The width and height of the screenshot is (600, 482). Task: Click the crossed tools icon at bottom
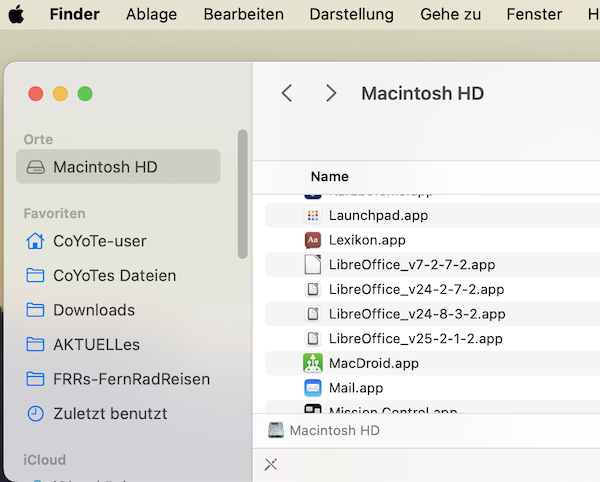click(271, 465)
